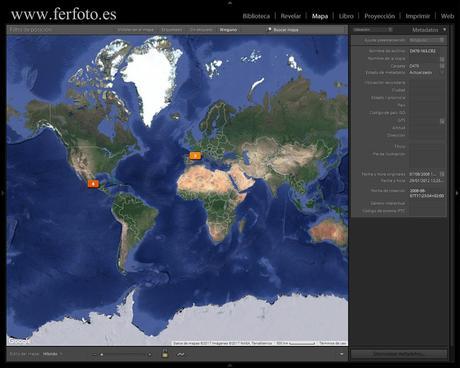Open the toolbar options triangle at right

pyautogui.click(x=342, y=354)
